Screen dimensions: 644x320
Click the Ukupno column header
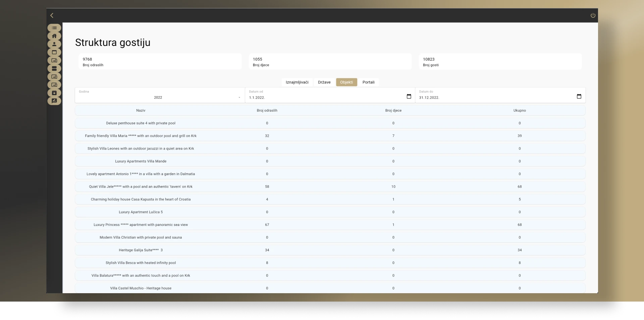[520, 111]
